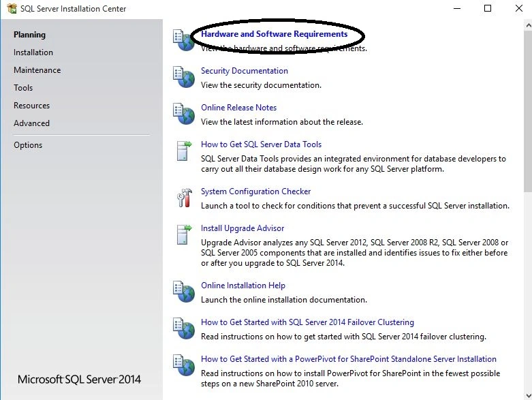Image resolution: width=532 pixels, height=400 pixels.
Task: Click 'Launch the online installation documentation.' text
Action: (284, 300)
